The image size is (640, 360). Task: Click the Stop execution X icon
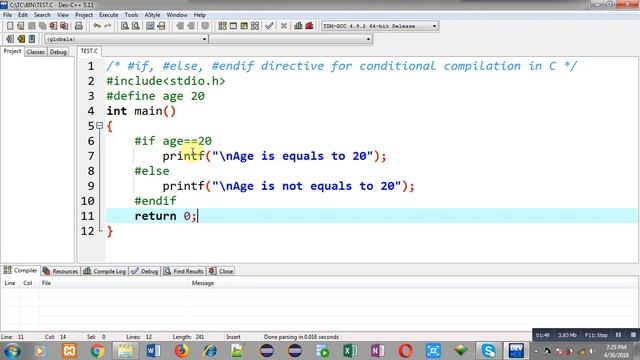pos(284,26)
